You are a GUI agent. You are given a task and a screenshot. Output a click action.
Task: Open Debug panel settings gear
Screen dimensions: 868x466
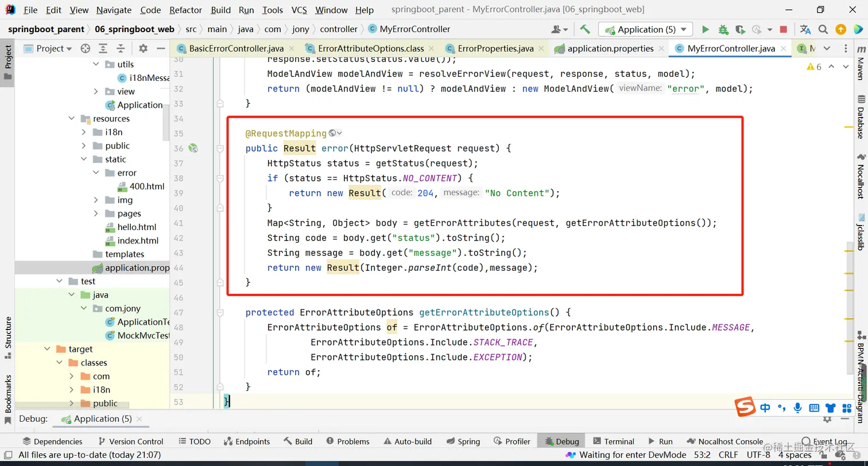click(x=827, y=419)
